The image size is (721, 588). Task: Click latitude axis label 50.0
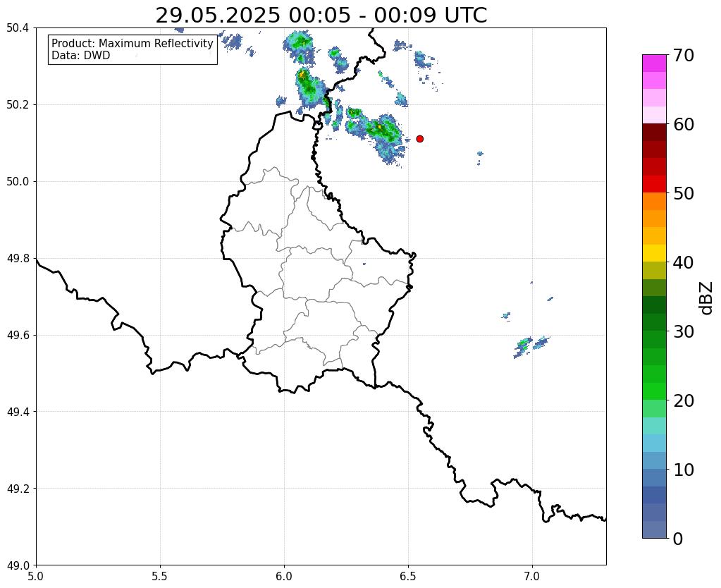[18, 182]
